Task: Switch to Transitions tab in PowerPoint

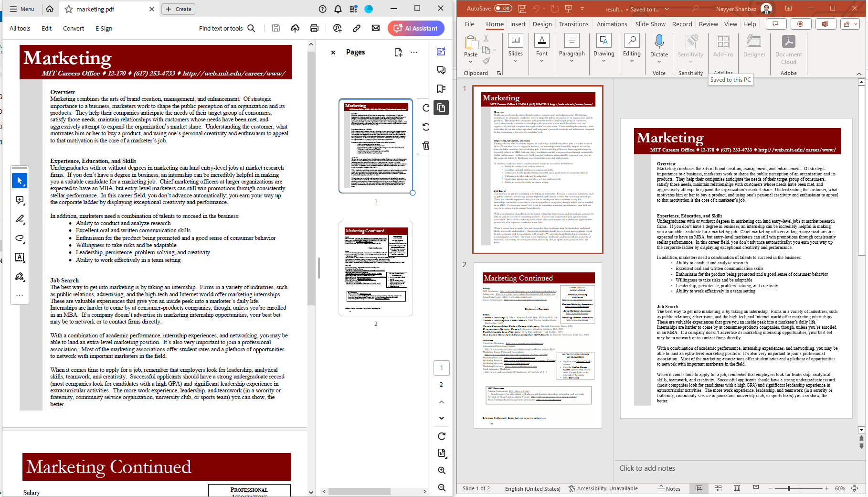Action: coord(573,24)
